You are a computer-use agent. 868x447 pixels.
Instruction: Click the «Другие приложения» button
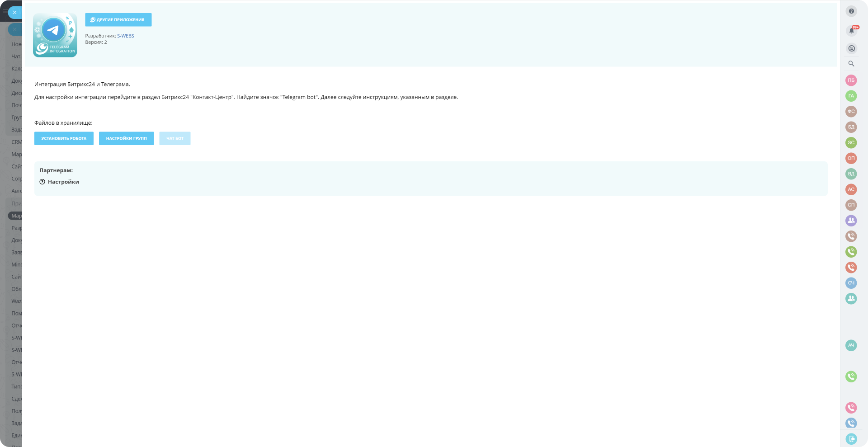pos(118,20)
